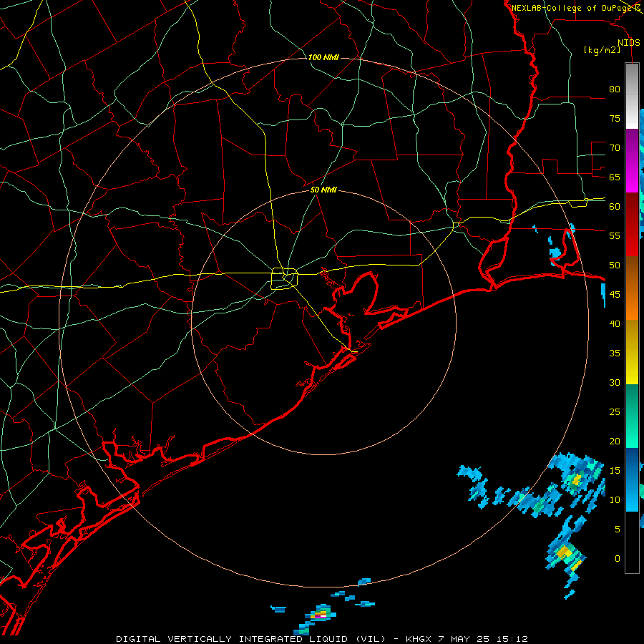Click the 100 NMI range ring label
644x644 pixels.
point(323,57)
